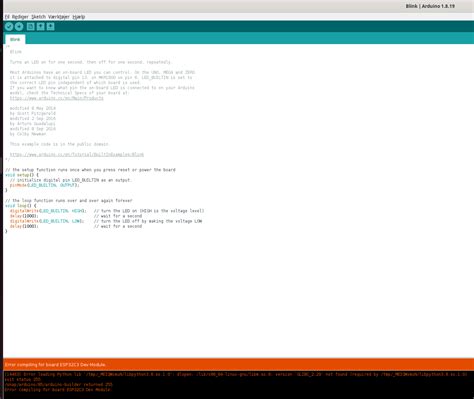The height and width of the screenshot is (399, 474).
Task: Click the 'void setup() {' line
Action: (x=22, y=175)
